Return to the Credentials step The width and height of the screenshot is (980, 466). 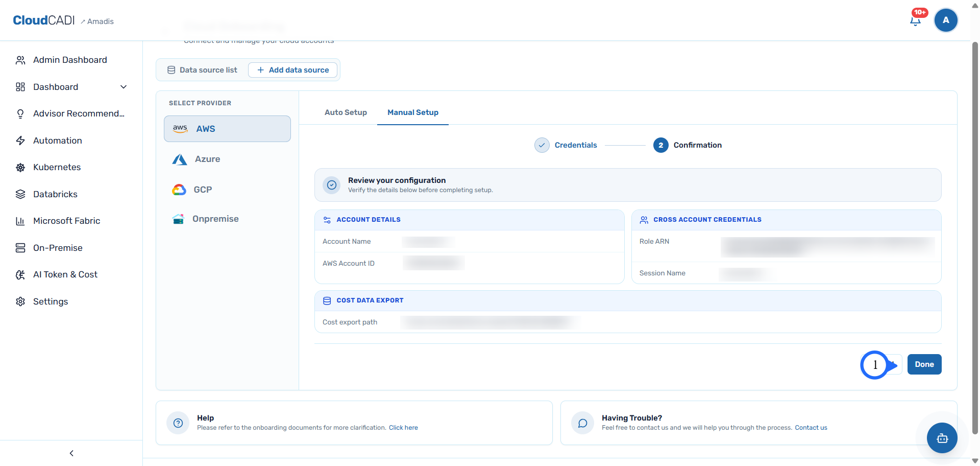[566, 145]
